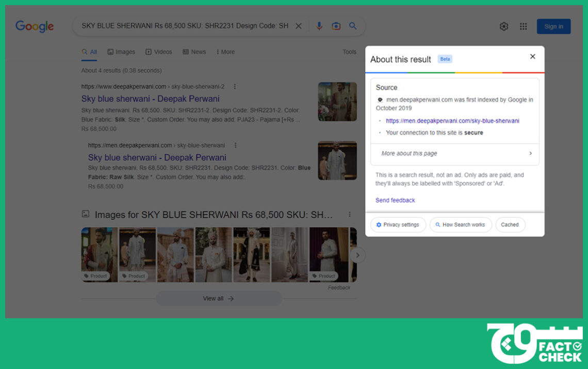Viewport: 588px width, 369px height.
Task: Open How Search works chip
Action: tap(461, 225)
